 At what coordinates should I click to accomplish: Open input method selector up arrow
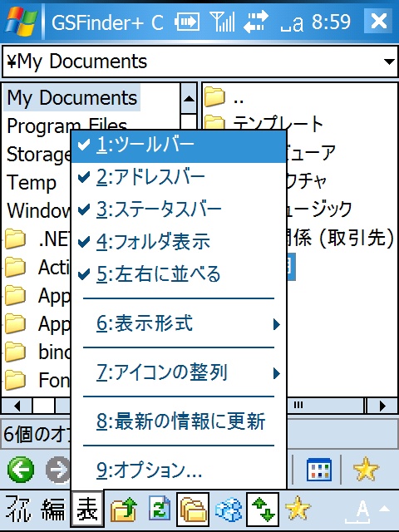tap(385, 508)
